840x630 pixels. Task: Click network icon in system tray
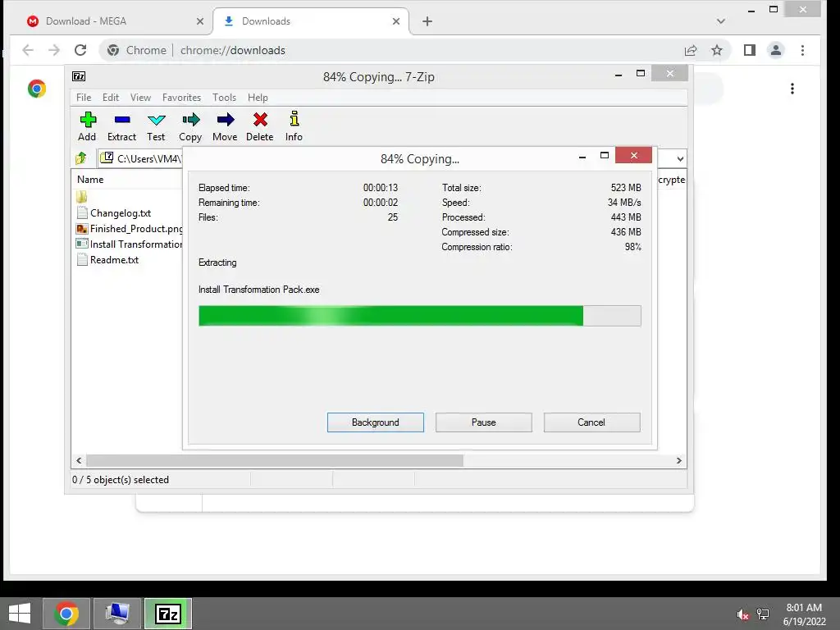coord(763,614)
